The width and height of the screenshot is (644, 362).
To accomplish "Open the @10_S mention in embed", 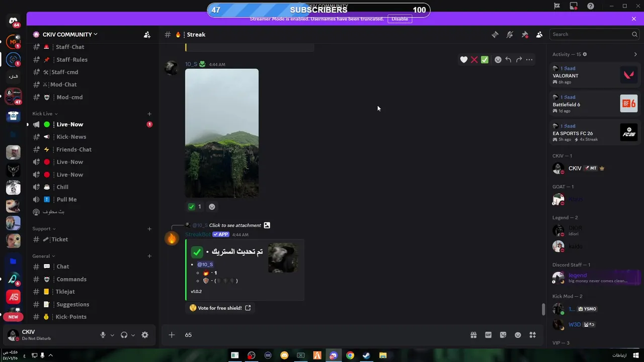I will click(205, 264).
